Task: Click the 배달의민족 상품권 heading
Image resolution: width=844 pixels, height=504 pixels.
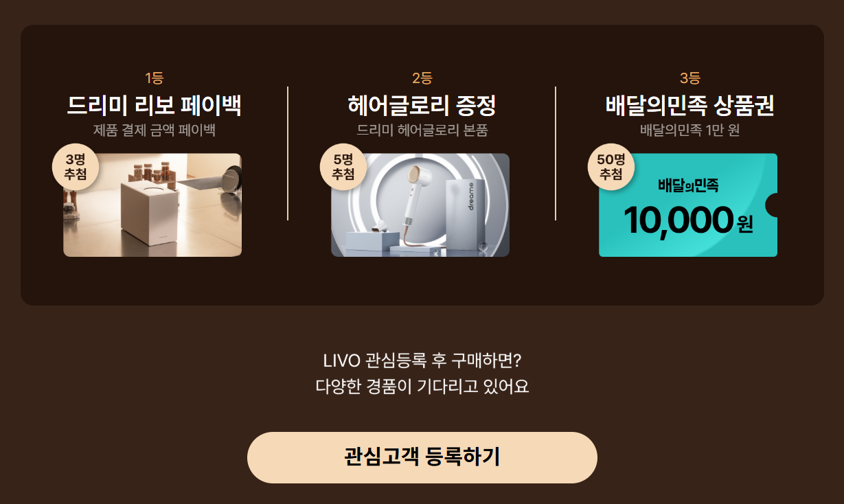Action: click(x=689, y=106)
